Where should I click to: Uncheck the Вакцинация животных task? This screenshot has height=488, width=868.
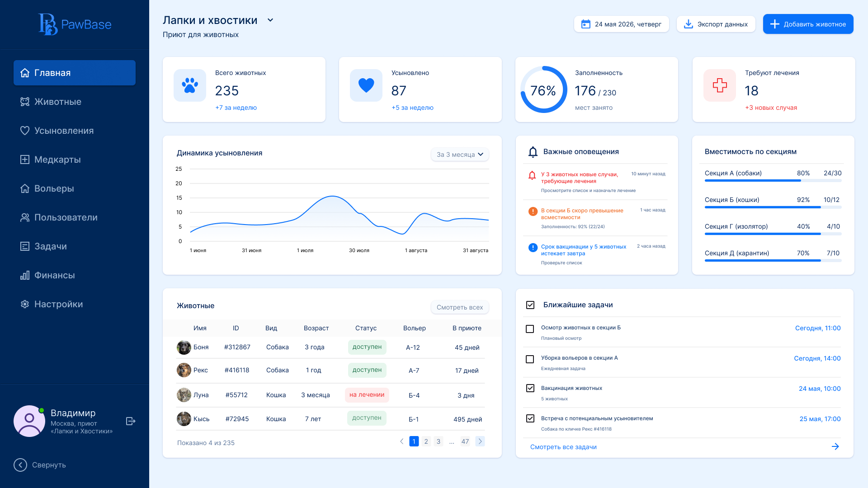529,389
